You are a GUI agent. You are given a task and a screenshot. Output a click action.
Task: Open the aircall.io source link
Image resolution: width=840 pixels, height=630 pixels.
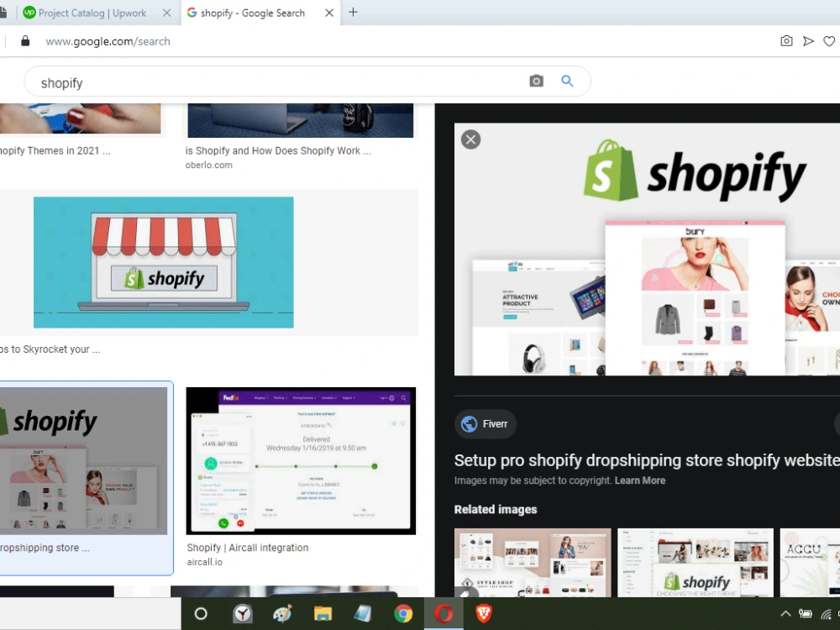(x=204, y=562)
